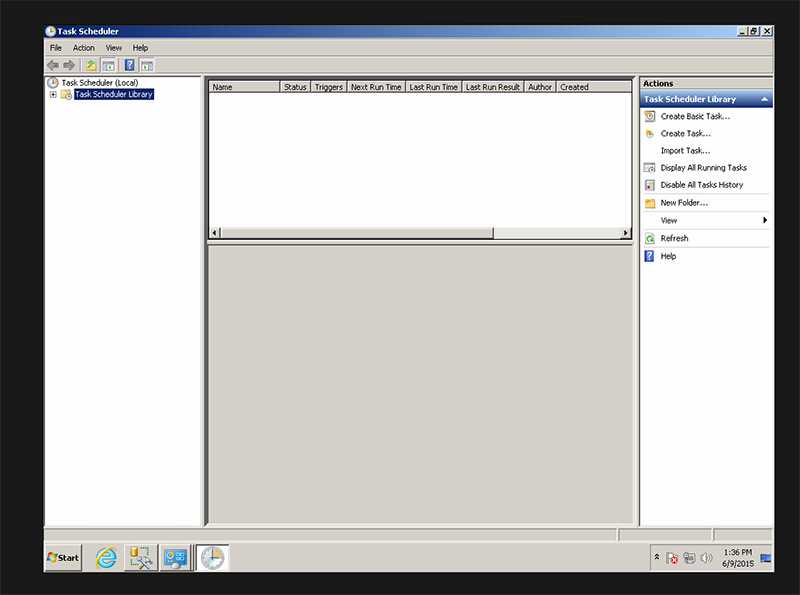800x595 pixels.
Task: Sort by Next Run Time column
Action: (x=376, y=87)
